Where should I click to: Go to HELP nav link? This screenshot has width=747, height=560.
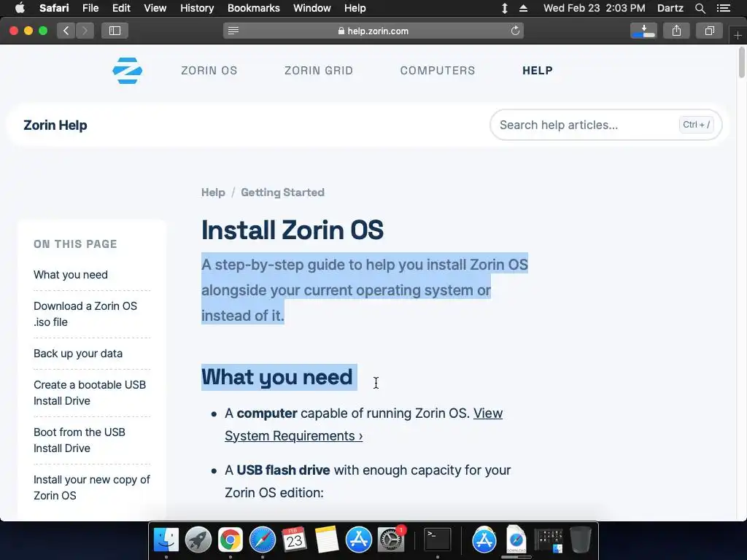[x=538, y=71]
